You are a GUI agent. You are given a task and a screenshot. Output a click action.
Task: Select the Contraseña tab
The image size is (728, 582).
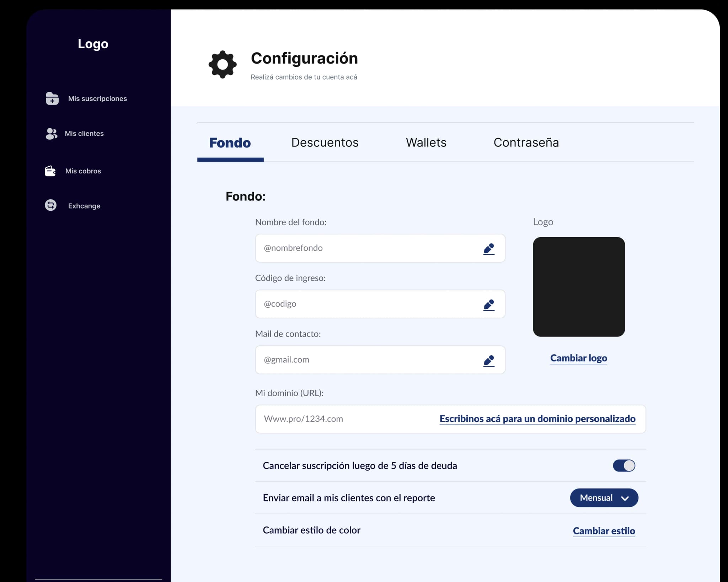tap(526, 142)
